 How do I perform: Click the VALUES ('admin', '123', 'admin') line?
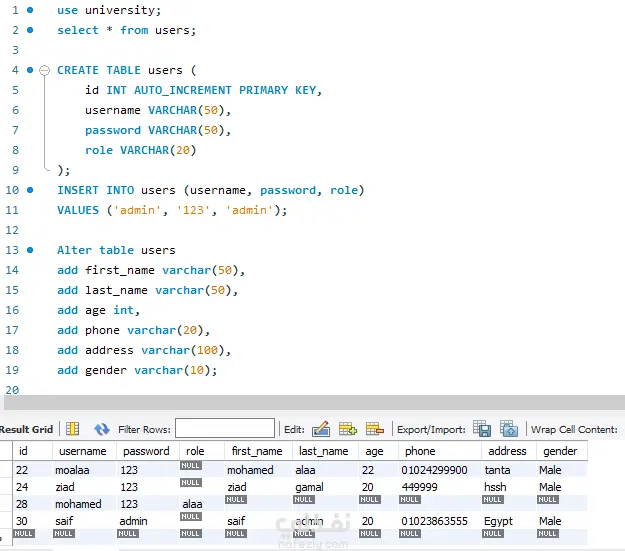pos(172,210)
